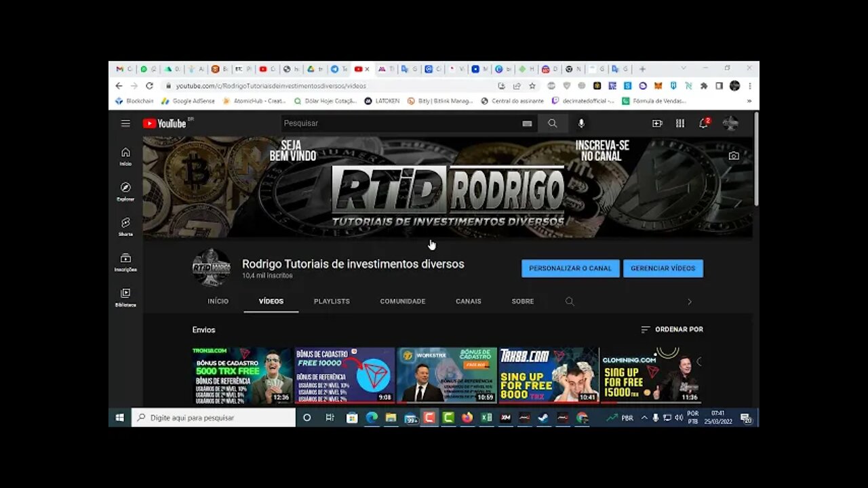868x488 pixels.
Task: Open Central do assinante bookmark
Action: [x=512, y=101]
